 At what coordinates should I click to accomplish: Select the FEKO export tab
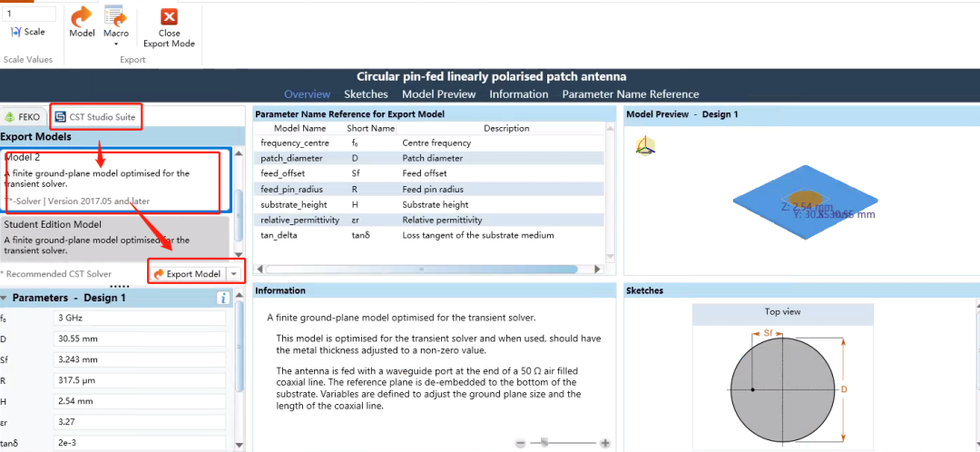click(x=23, y=117)
